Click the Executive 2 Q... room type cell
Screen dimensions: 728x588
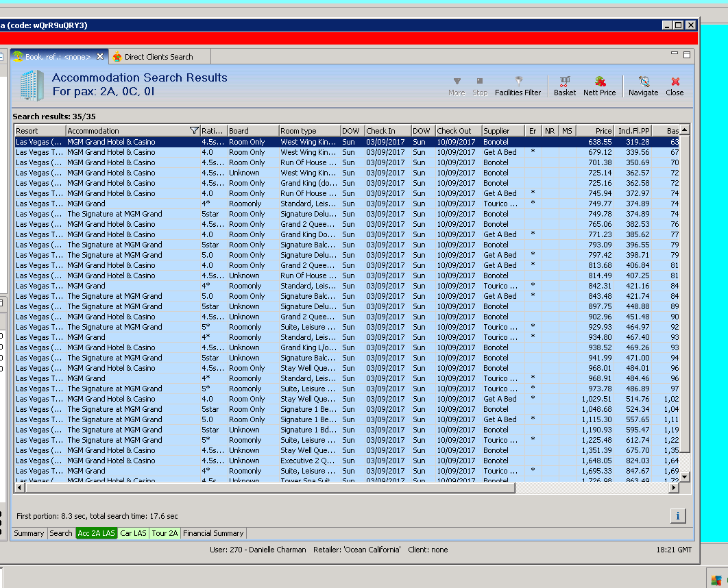[x=308, y=461]
